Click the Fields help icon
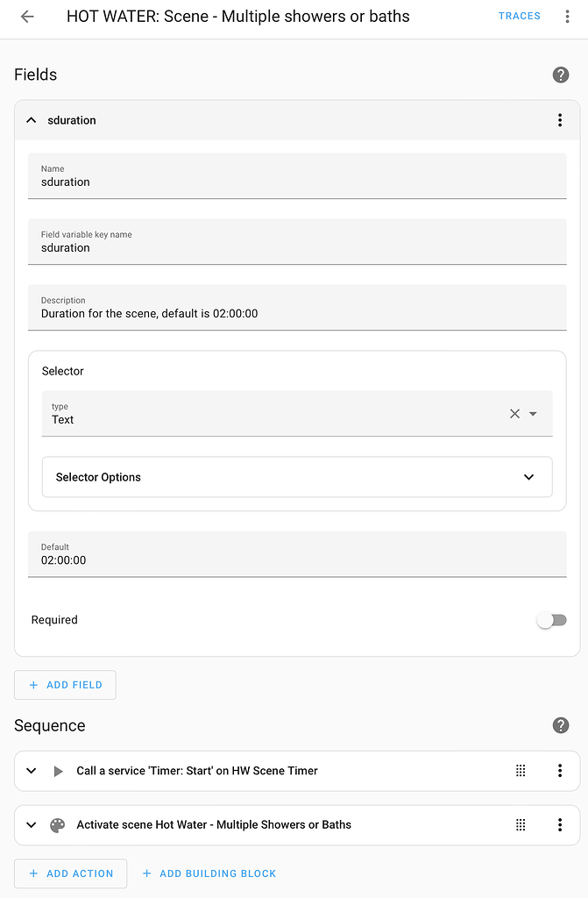 coord(561,75)
